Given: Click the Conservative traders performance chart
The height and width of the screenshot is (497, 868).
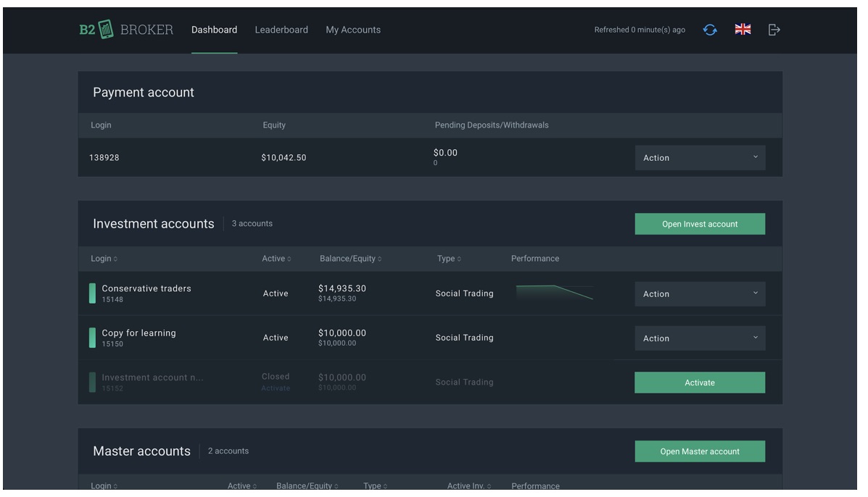Looking at the screenshot, I should [554, 293].
